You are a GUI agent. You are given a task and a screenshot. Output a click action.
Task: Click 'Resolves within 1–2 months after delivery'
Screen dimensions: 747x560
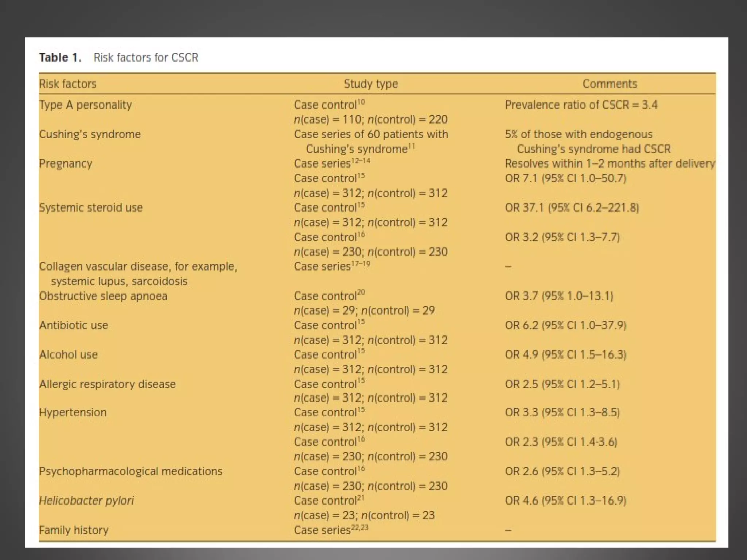609,164
